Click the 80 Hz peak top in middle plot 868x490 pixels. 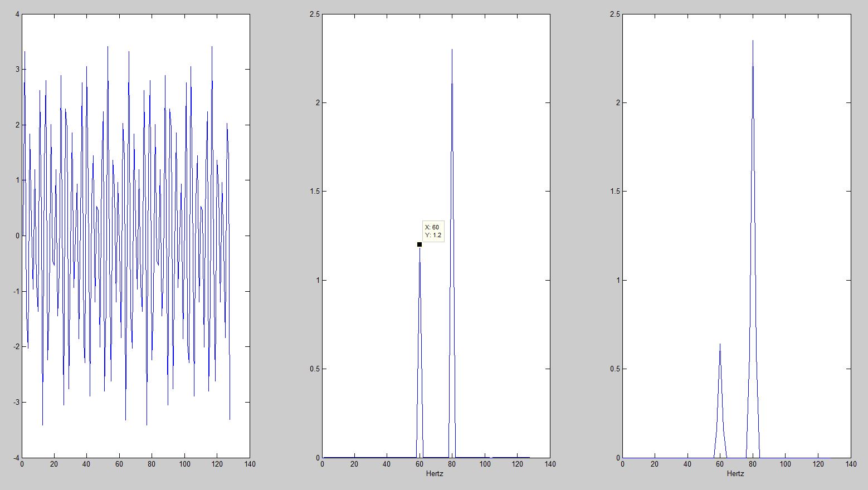452,50
